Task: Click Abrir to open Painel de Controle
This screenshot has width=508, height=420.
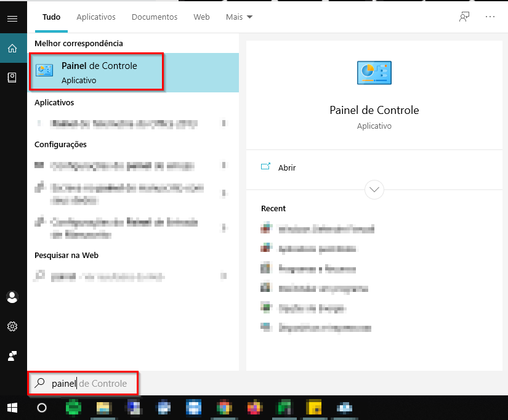Action: 287,168
